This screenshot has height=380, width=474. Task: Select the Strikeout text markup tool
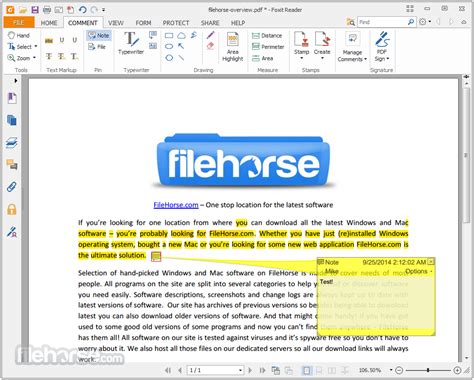tap(49, 56)
